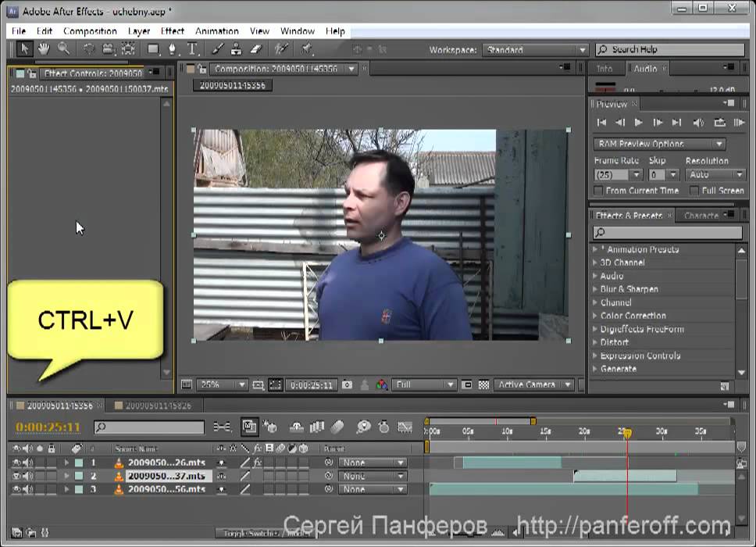This screenshot has height=547, width=756.
Task: Enable the Motion Blur timeline icon
Action: pyautogui.click(x=337, y=427)
